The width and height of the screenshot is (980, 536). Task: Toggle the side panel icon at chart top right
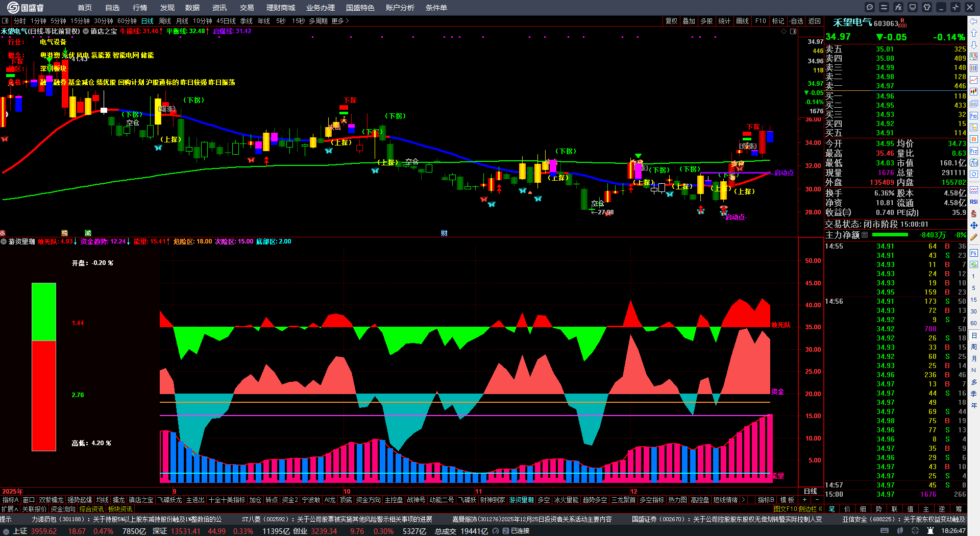tap(793, 31)
